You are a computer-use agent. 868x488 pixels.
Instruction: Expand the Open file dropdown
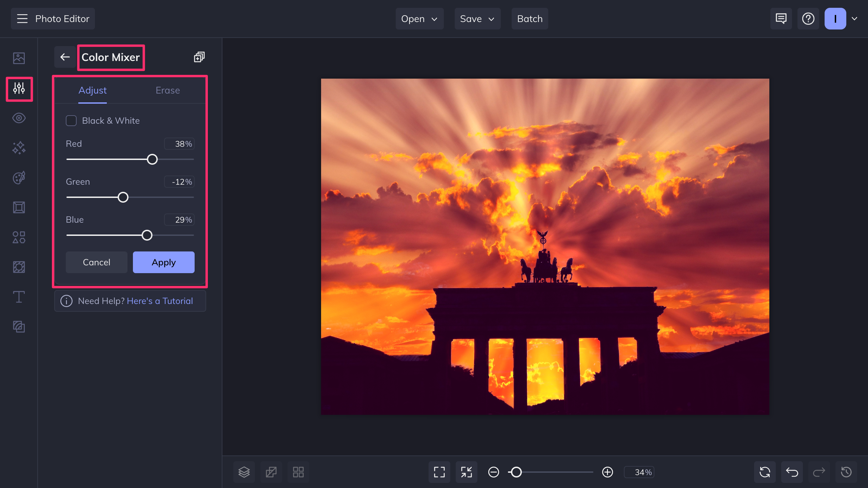click(419, 19)
